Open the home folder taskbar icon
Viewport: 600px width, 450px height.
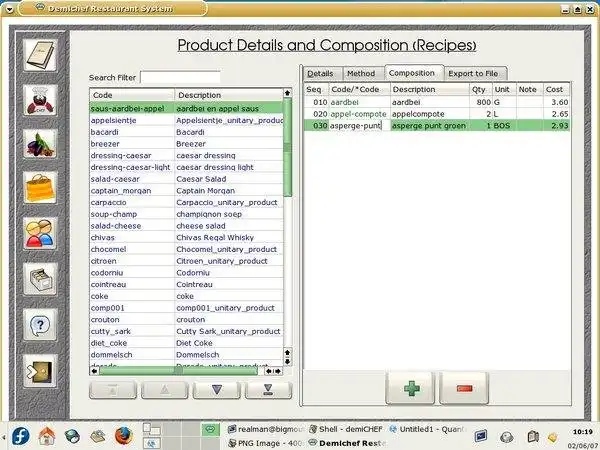pyautogui.click(x=47, y=436)
